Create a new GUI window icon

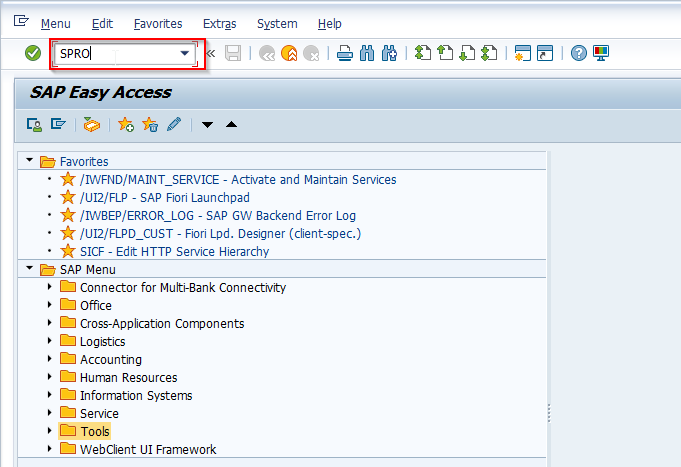[522, 53]
